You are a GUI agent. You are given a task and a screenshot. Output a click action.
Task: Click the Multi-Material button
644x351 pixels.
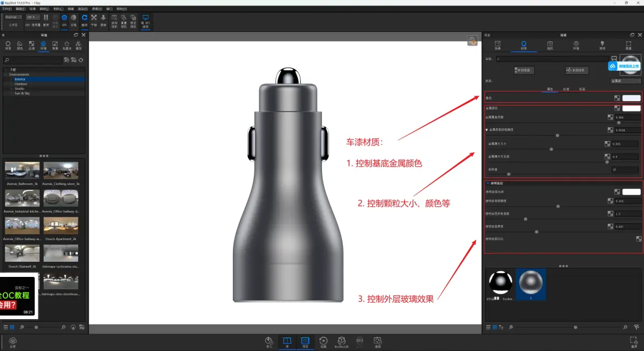point(576,70)
